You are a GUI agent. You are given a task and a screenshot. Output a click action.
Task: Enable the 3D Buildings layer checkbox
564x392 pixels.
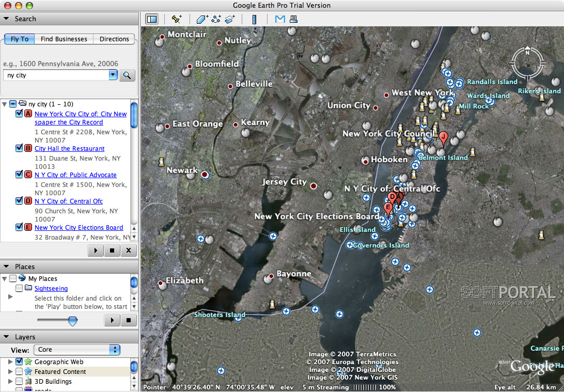pyautogui.click(x=20, y=381)
